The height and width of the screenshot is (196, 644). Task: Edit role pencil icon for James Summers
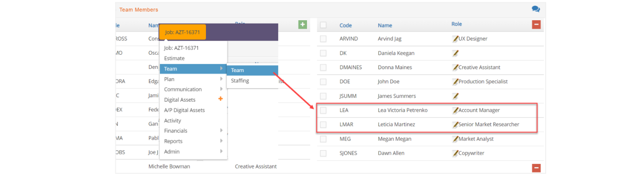click(x=455, y=96)
